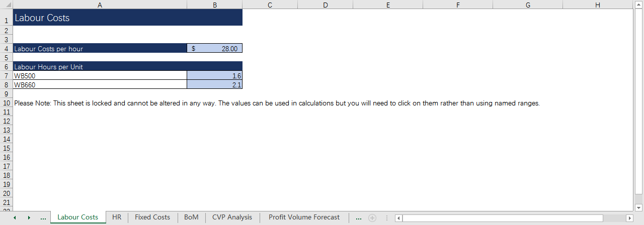
Task: Open the Labour Costs sheet tab
Action: (x=77, y=217)
